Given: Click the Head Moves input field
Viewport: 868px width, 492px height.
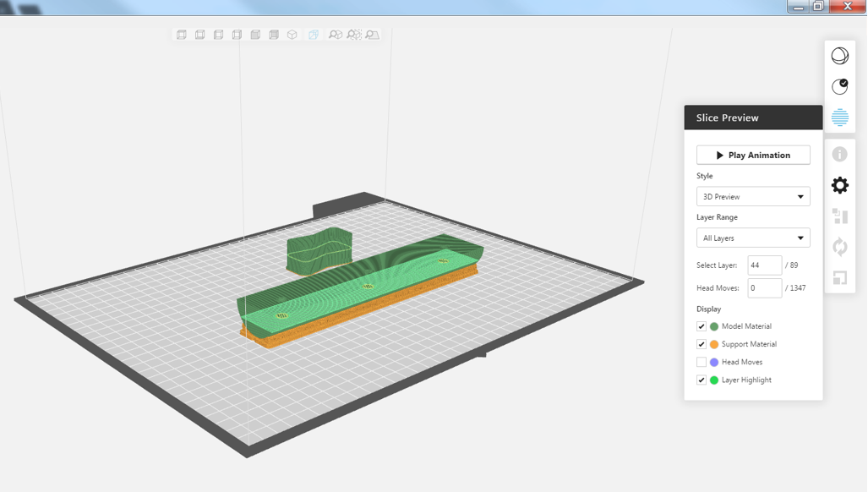Looking at the screenshot, I should tap(765, 287).
